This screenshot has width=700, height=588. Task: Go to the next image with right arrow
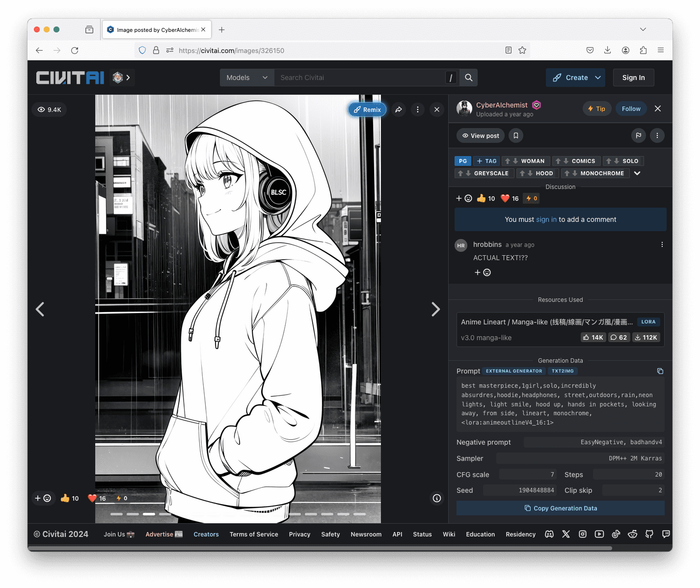435,309
